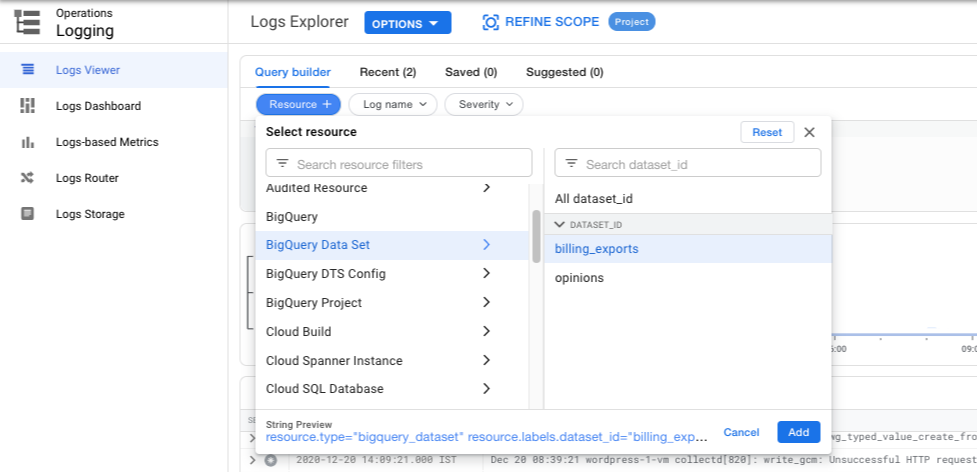Close the Select resource panel
This screenshot has width=977, height=472.
click(809, 132)
